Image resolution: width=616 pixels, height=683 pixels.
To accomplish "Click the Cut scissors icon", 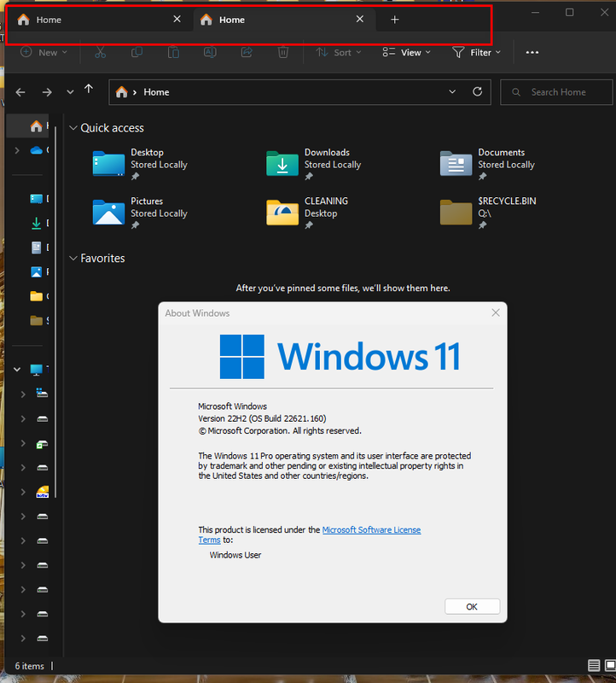I will pyautogui.click(x=100, y=52).
